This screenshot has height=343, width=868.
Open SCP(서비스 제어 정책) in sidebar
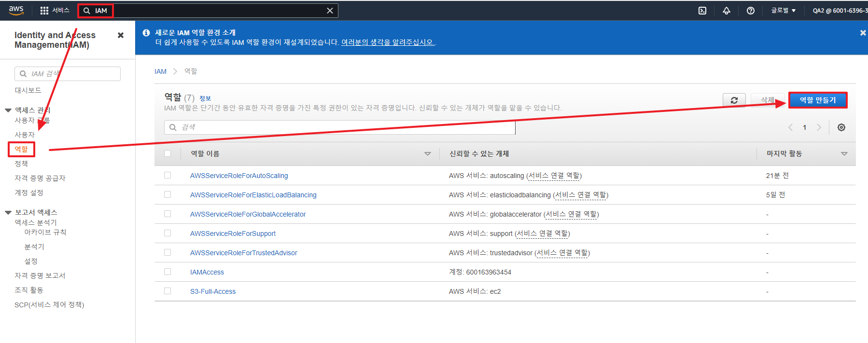pyautogui.click(x=49, y=304)
